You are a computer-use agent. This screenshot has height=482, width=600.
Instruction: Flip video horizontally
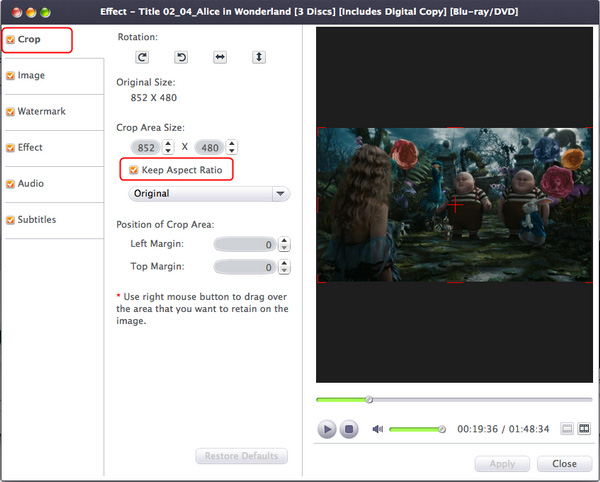[x=220, y=58]
